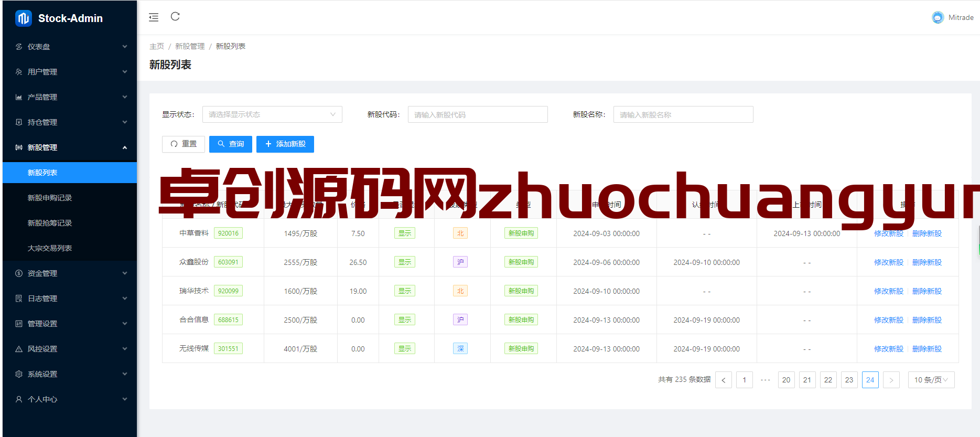This screenshot has width=980, height=437.
Task: Click the 主页 breadcrumb link
Action: coord(157,46)
